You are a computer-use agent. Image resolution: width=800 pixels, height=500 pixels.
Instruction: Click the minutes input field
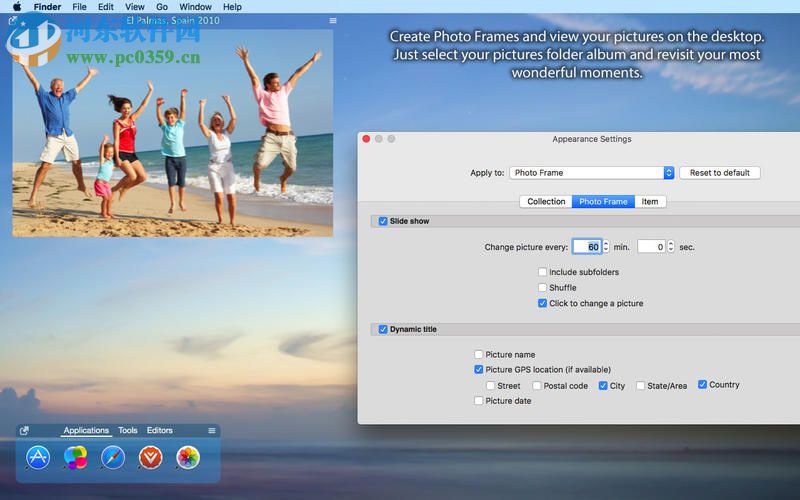pyautogui.click(x=587, y=246)
